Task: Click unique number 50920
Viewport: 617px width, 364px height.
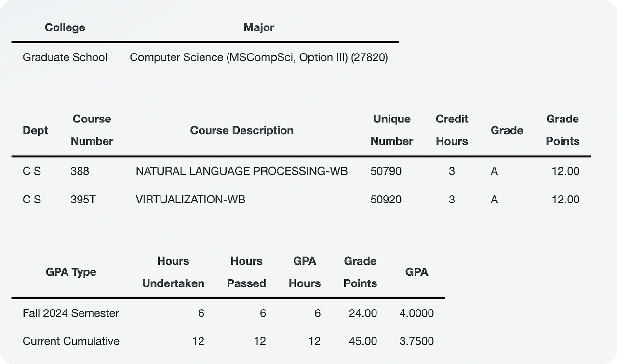Action: 386,199
